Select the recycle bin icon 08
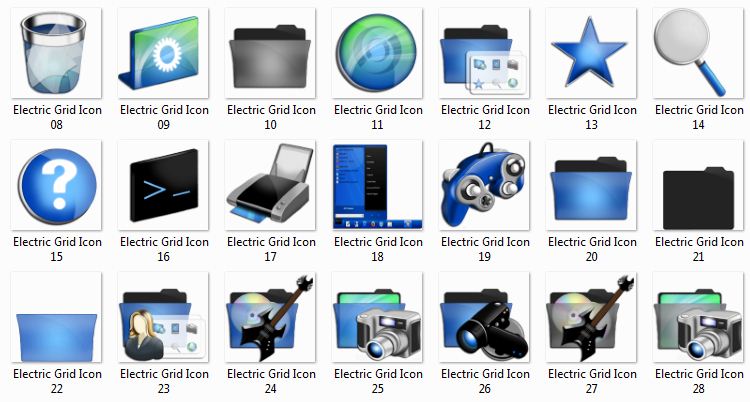The image size is (750, 402). point(56,53)
